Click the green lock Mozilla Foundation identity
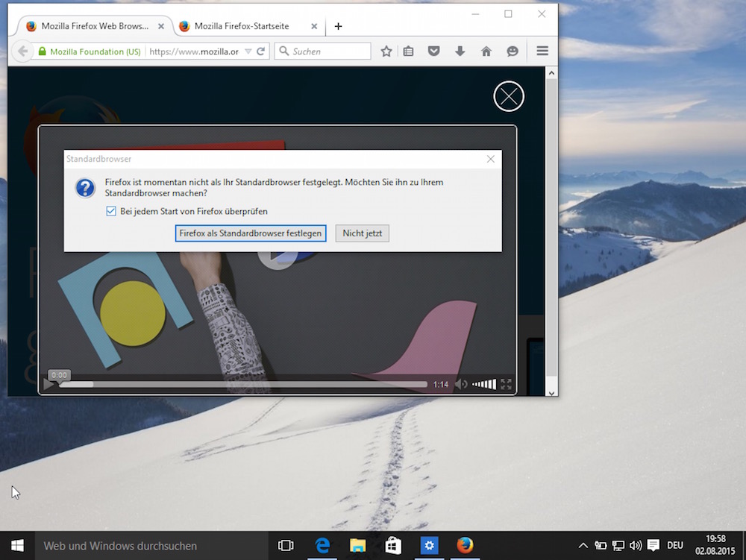This screenshot has width=746, height=560. [89, 51]
